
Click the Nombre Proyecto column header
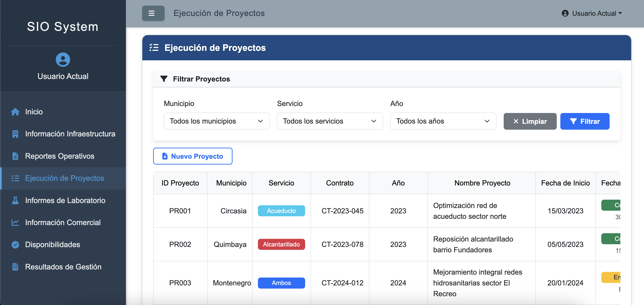(x=482, y=183)
